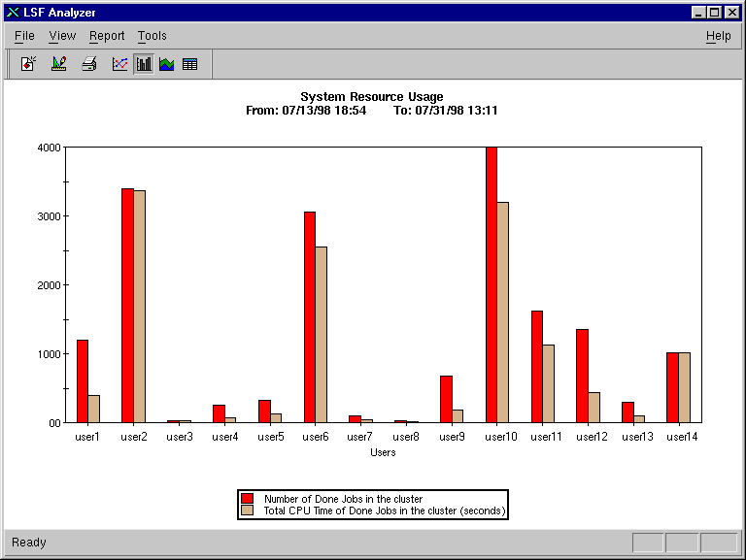The height and width of the screenshot is (560, 746).
Task: Click the System Resource Usage chart title
Action: pyautogui.click(x=371, y=97)
